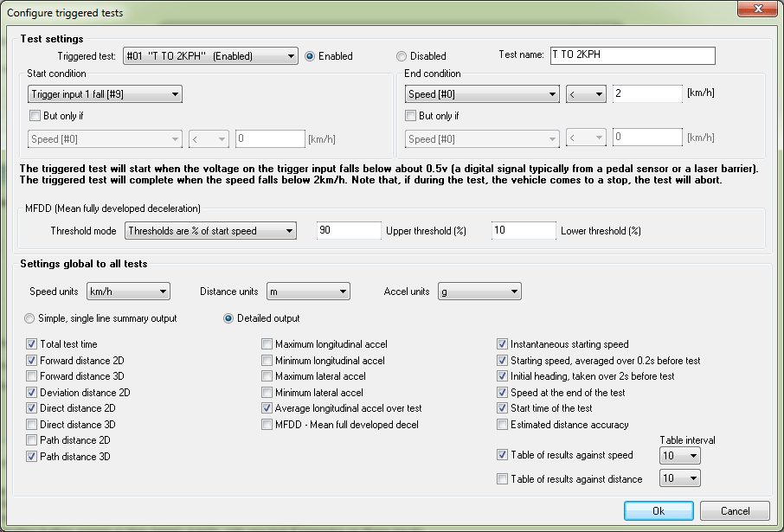Uncheck Average longitudinal accel over test
This screenshot has width=784, height=532.
[x=267, y=408]
